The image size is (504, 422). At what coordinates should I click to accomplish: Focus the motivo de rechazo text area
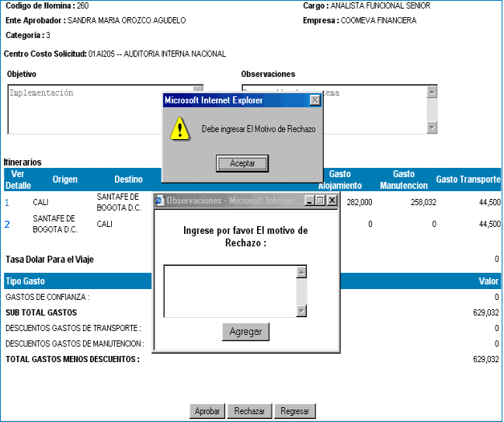coord(229,291)
